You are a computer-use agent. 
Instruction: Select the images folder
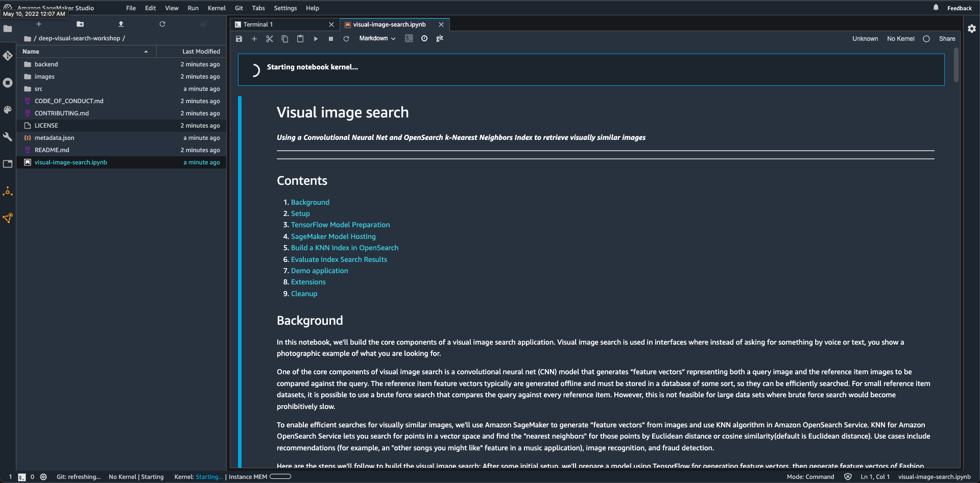pyautogui.click(x=122, y=77)
